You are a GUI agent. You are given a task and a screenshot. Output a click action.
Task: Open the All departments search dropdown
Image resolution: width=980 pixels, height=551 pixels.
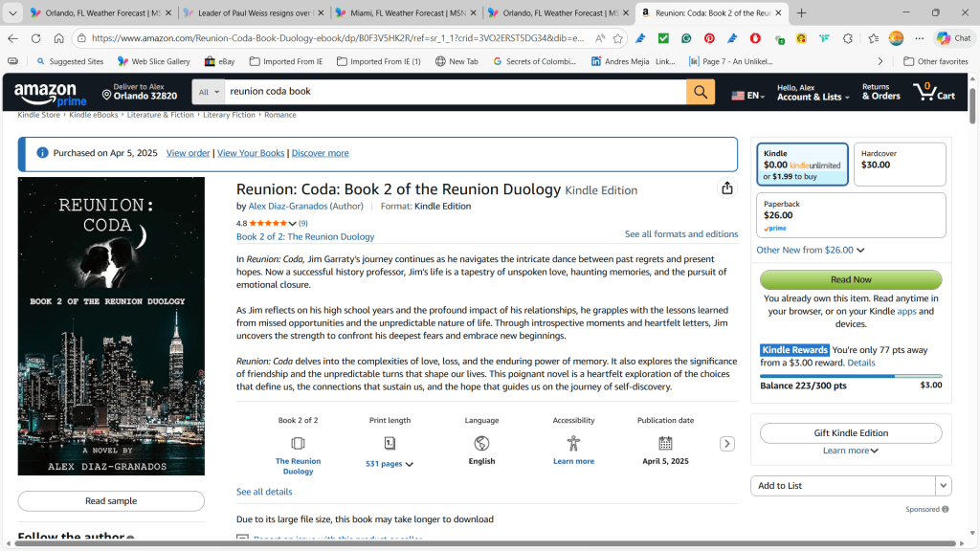(x=208, y=92)
